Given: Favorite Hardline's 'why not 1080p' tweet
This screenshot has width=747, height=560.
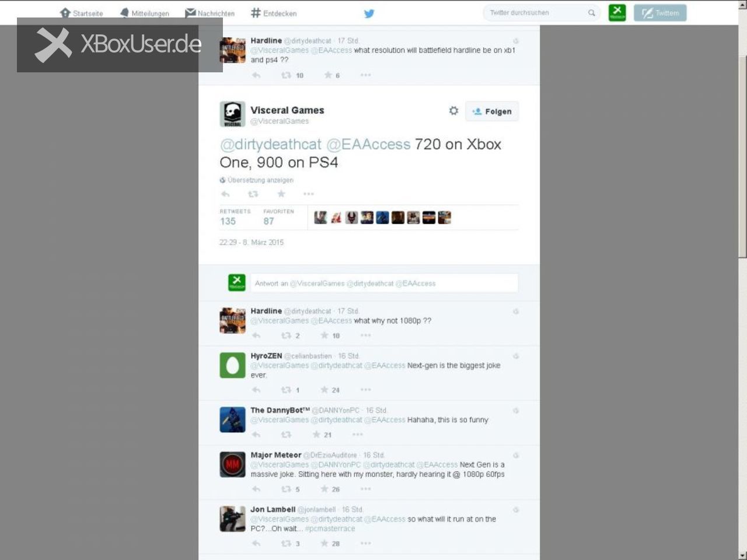Looking at the screenshot, I should (x=324, y=335).
